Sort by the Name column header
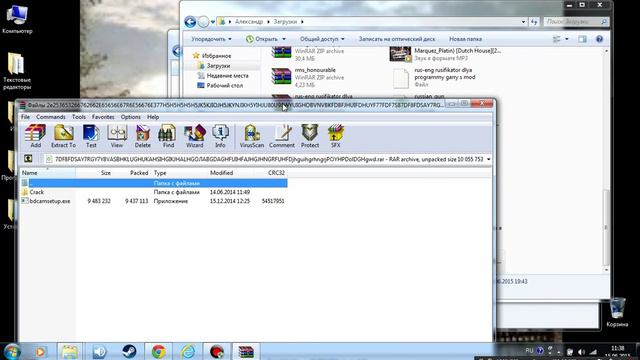 point(48,173)
